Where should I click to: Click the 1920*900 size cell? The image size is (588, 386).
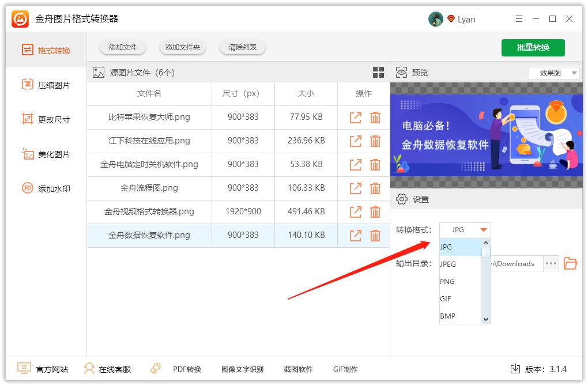click(243, 212)
